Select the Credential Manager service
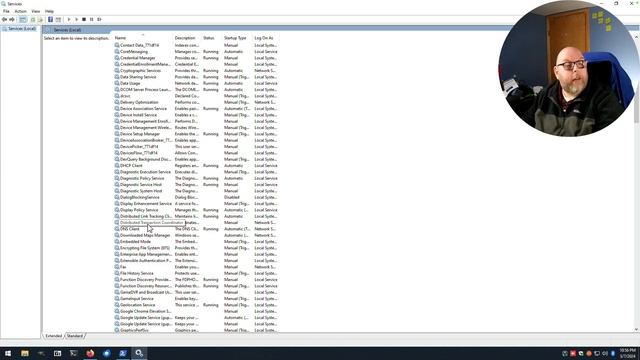 tap(196, 58)
